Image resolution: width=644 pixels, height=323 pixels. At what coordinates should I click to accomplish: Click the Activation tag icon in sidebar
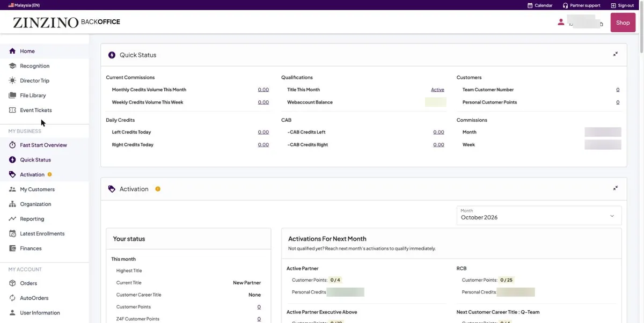12,174
